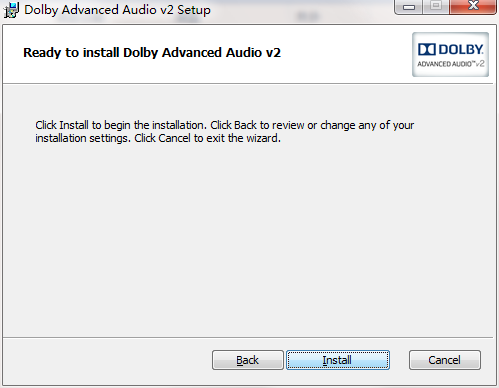Click the installer icon in the title bar
Viewport: 499px width, 388px height.
tap(11, 10)
